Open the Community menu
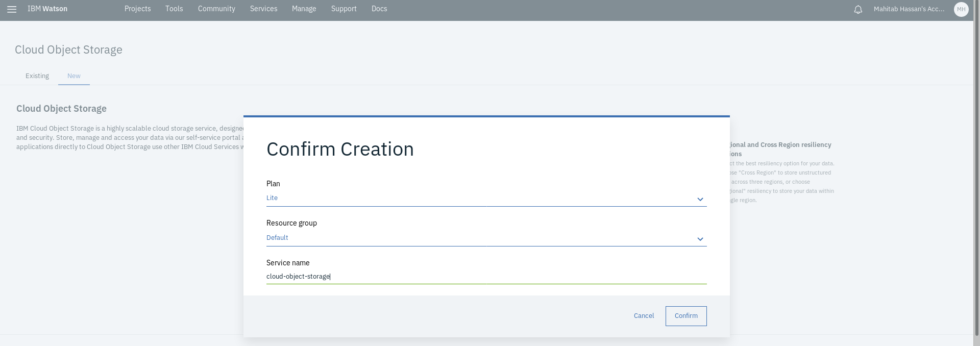 [216, 9]
